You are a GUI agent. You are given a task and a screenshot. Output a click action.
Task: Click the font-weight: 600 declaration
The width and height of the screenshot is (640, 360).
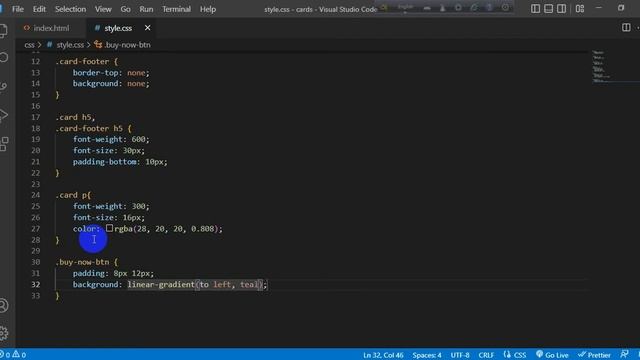[x=111, y=139]
